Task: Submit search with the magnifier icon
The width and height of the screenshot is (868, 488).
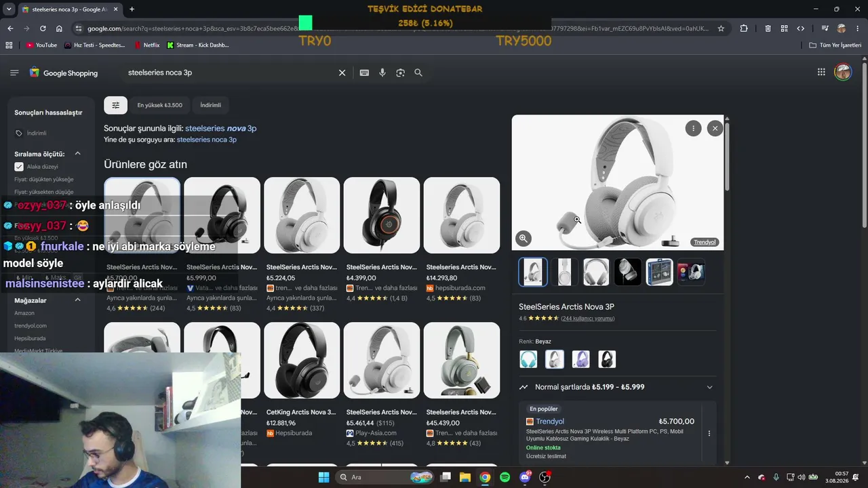Action: tap(418, 73)
